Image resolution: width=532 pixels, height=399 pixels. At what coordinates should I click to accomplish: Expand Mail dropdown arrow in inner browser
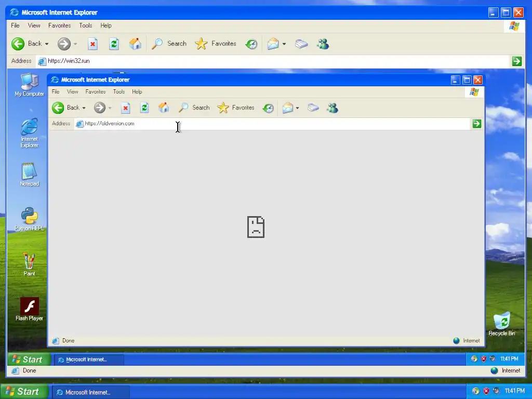click(x=297, y=108)
